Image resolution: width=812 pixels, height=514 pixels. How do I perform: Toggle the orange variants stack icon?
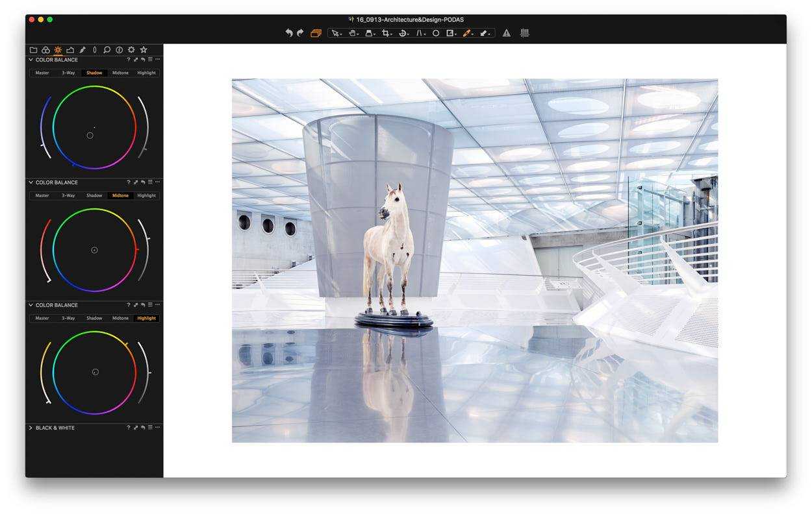[316, 33]
